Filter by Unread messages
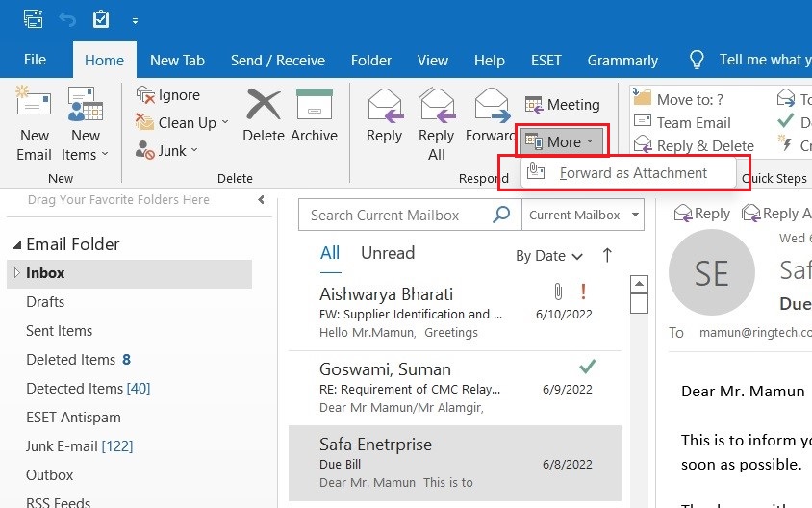This screenshot has height=508, width=812. tap(388, 253)
